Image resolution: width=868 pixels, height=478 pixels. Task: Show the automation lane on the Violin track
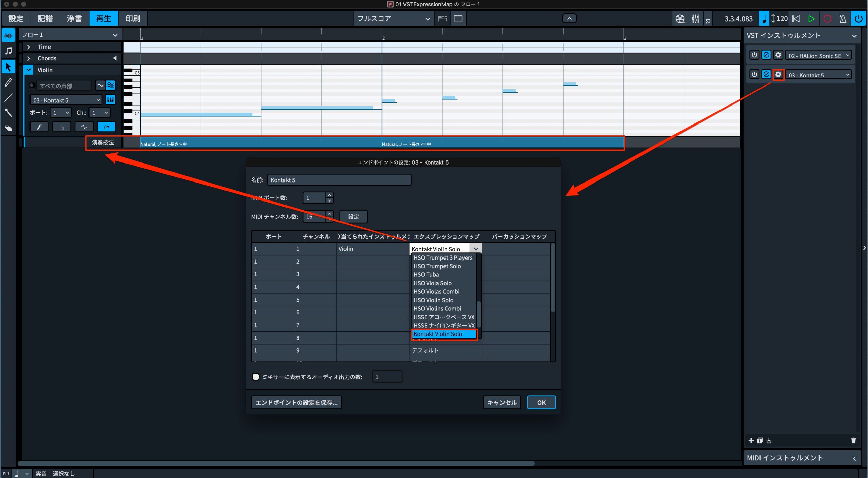point(84,127)
